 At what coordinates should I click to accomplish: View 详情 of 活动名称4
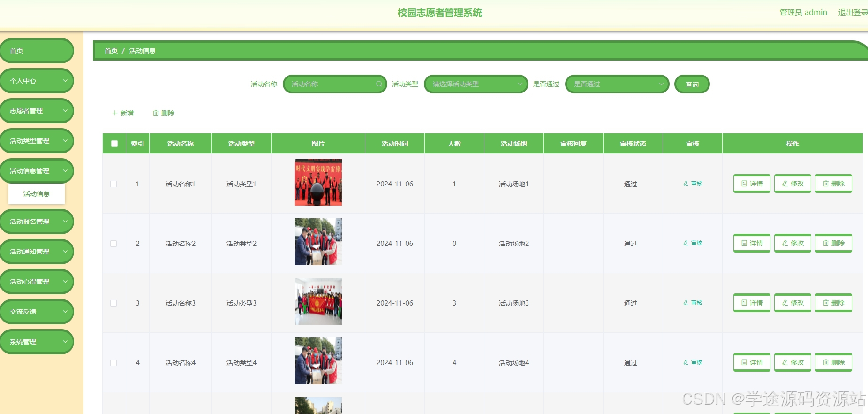click(752, 362)
